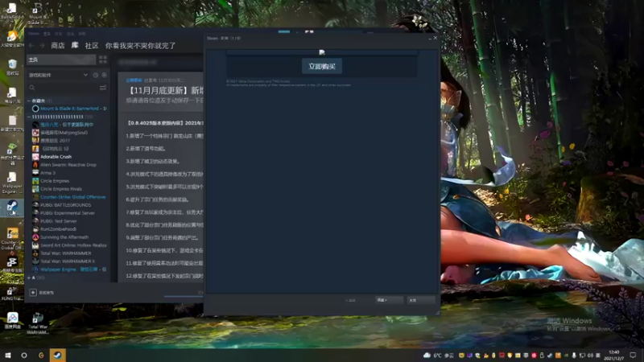This screenshot has width=644, height=362.
Task: Click microphone icon in system tray
Action: 574,356
